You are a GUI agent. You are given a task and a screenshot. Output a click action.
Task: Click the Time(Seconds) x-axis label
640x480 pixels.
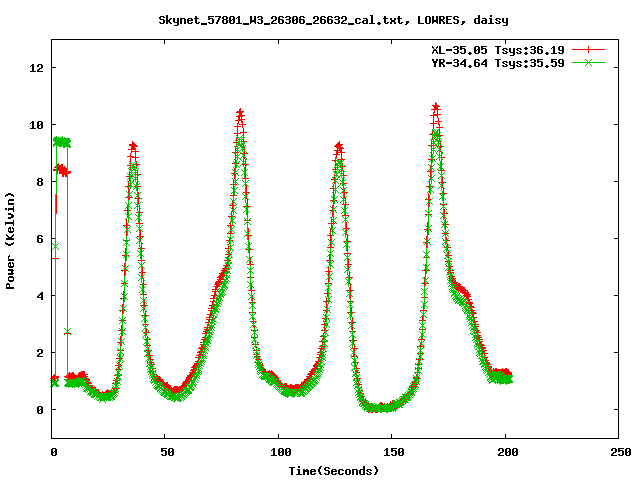pyautogui.click(x=334, y=471)
